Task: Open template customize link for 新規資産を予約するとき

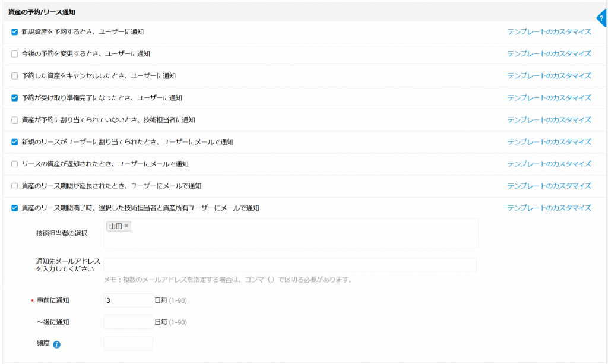Action: coord(549,32)
